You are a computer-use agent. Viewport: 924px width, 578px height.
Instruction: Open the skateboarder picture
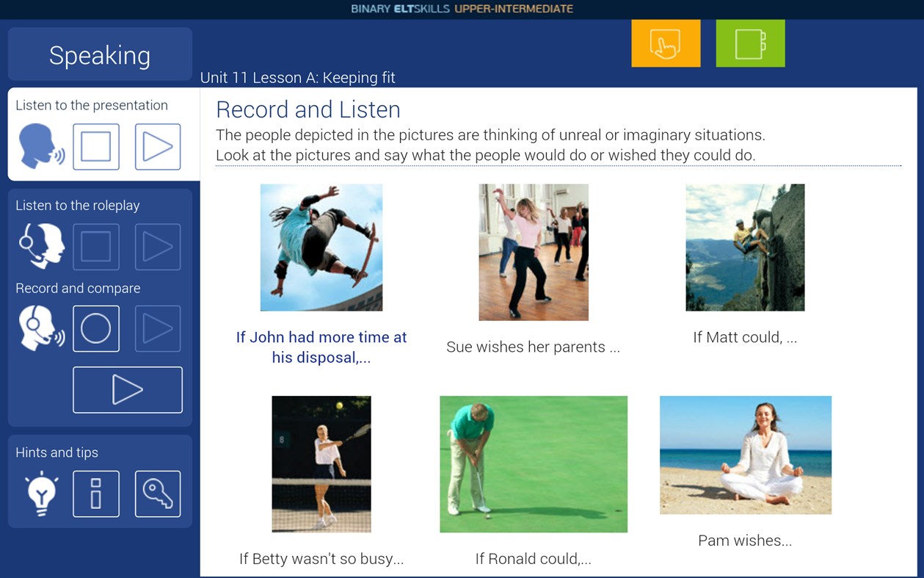pos(321,247)
